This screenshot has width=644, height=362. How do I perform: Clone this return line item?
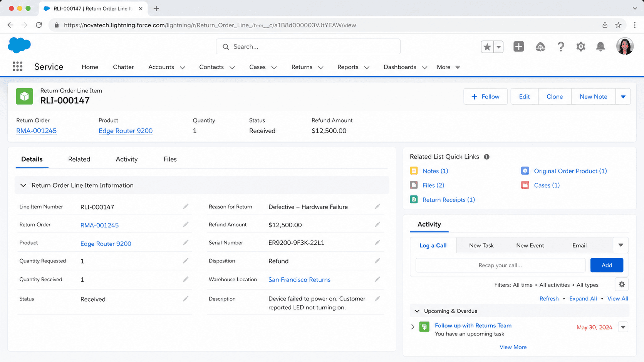[555, 97]
